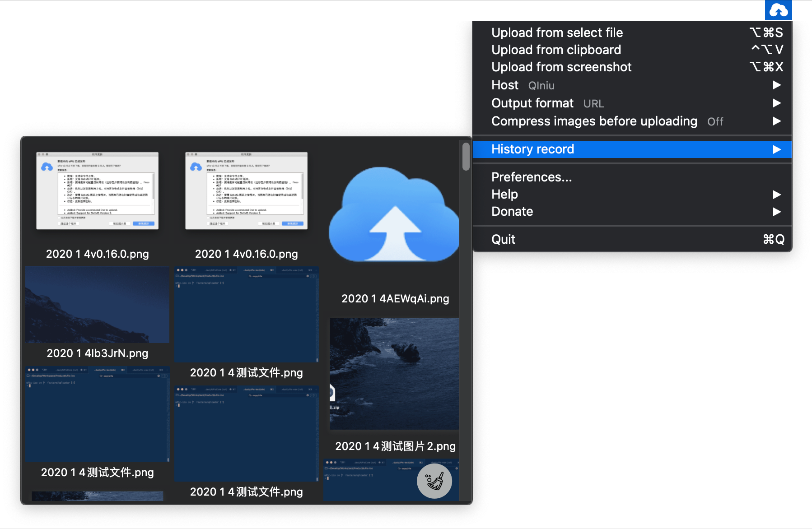This screenshot has height=529, width=812.
Task: Open the 2020 1 4测试图片 2.png thumbnail
Action: pos(394,374)
